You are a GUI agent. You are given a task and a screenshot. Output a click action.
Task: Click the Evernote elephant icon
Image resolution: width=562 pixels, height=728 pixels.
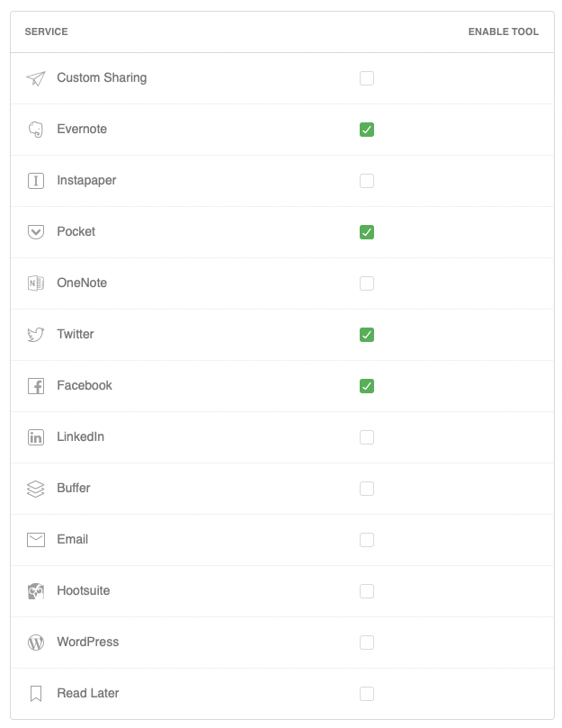36,130
